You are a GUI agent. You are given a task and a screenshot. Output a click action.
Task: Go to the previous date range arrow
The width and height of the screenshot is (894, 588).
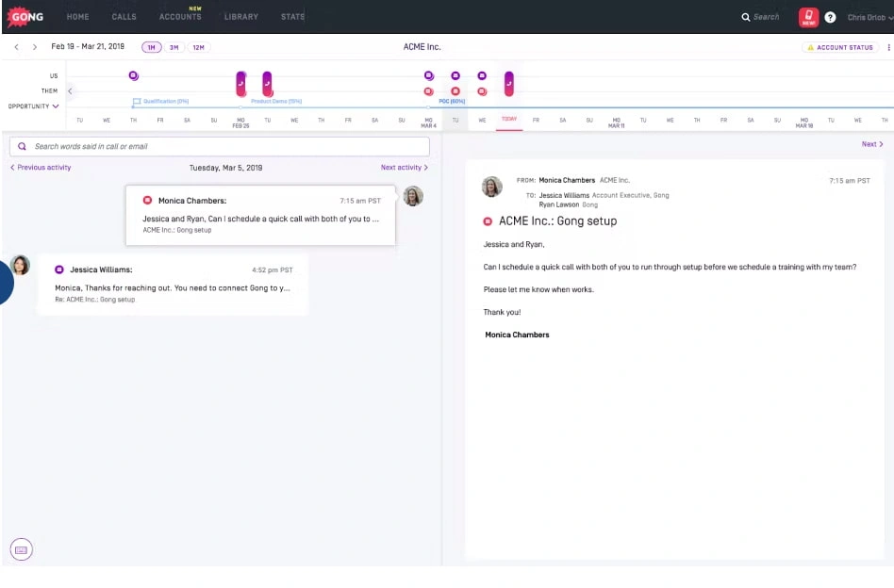17,47
